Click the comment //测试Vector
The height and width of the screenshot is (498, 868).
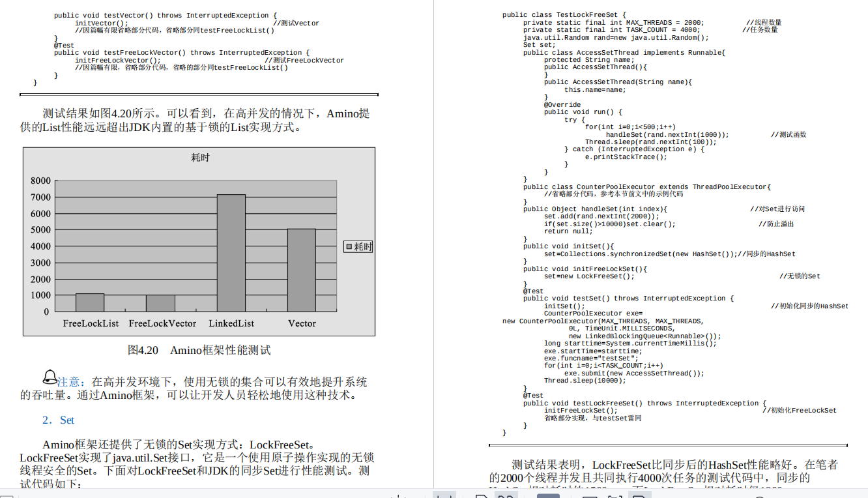click(296, 23)
